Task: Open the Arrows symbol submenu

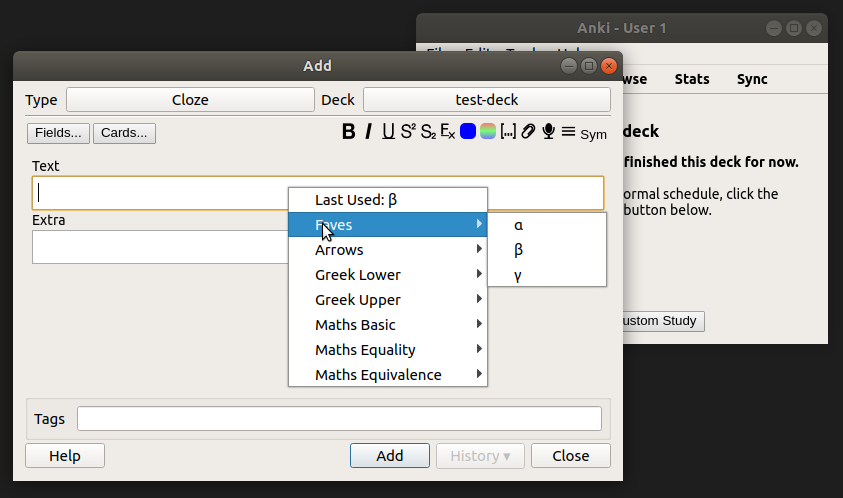Action: pos(388,250)
